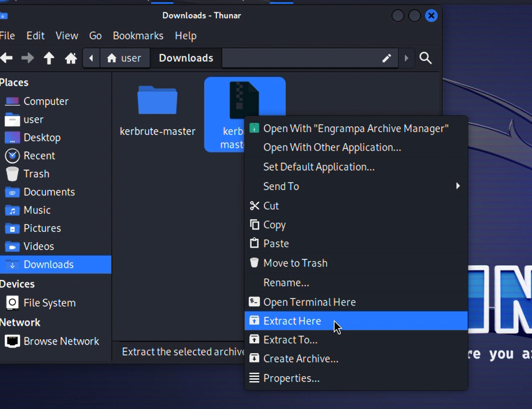Viewport: 532px width, 409px height.
Task: Expand the Send To submenu
Action: (356, 186)
